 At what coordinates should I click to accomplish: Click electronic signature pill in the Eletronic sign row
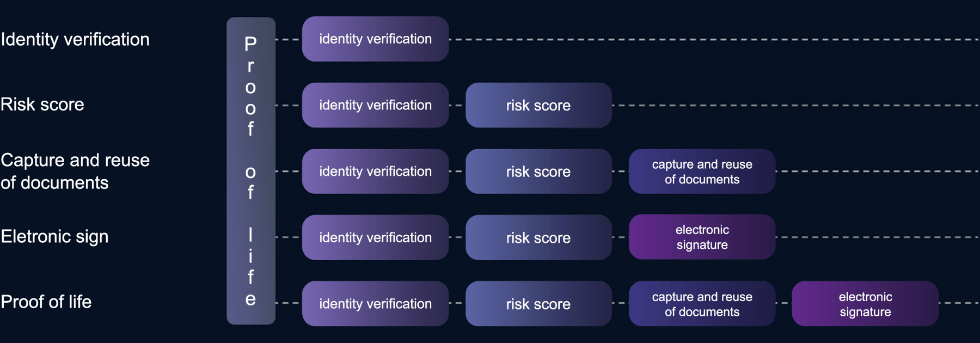(702, 237)
